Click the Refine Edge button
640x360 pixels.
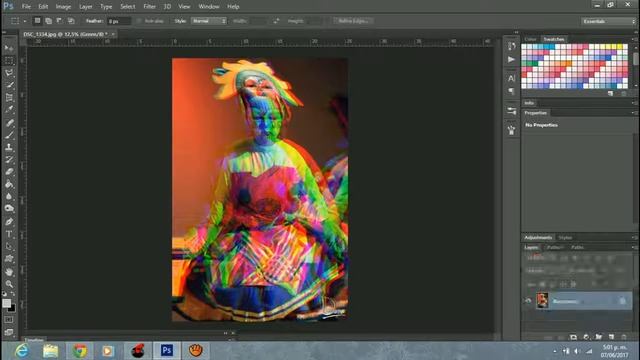pos(353,21)
